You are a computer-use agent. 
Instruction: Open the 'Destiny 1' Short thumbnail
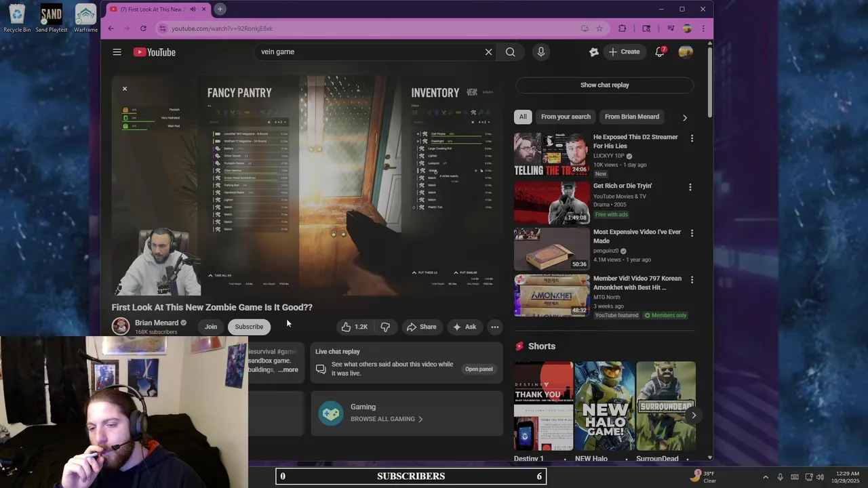pos(543,406)
